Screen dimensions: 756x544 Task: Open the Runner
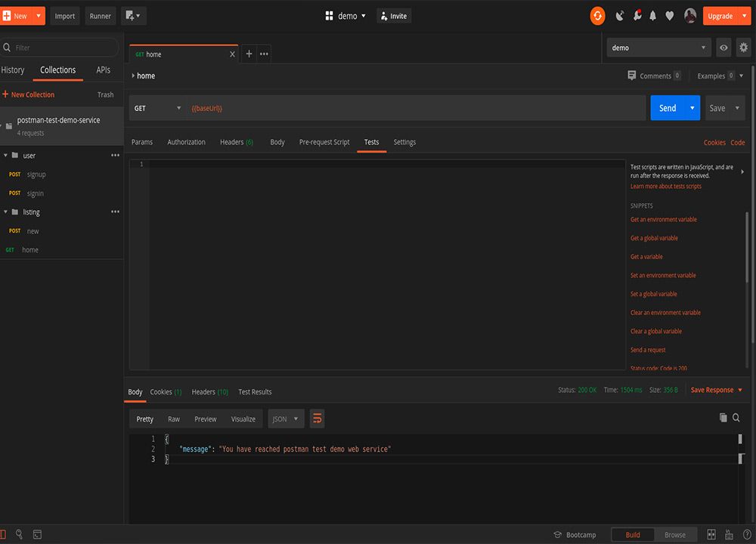[x=101, y=16]
